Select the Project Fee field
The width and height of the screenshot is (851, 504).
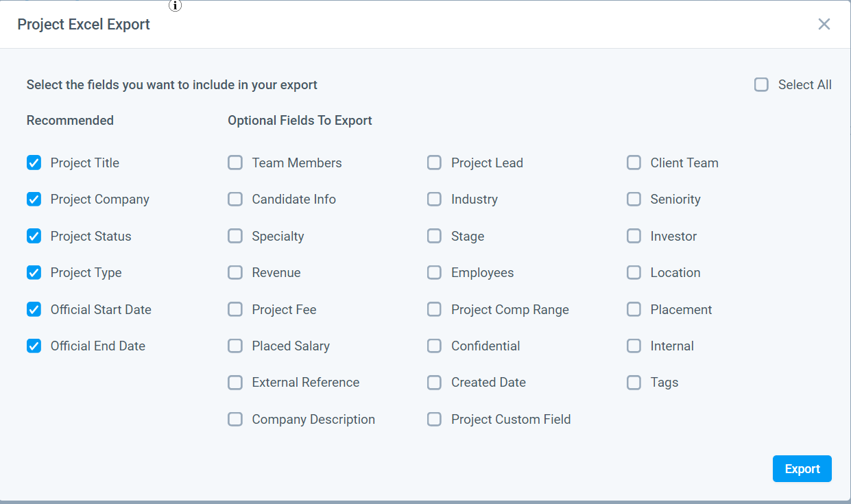click(x=235, y=310)
